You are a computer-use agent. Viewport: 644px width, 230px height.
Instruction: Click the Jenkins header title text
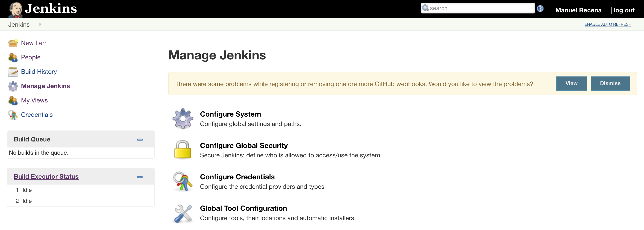(x=51, y=9)
